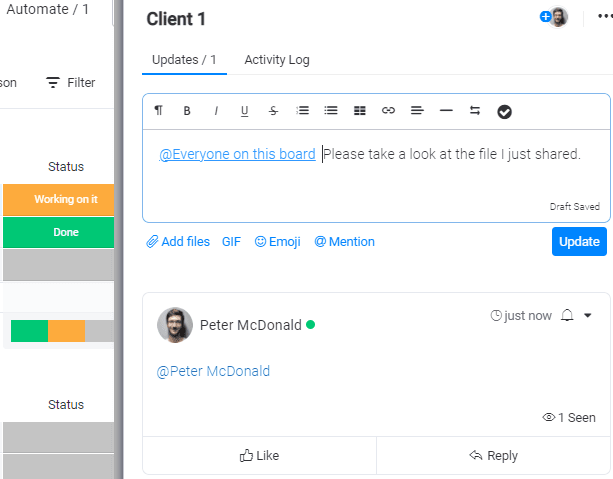Change the orange Working on it status cell
The width and height of the screenshot is (613, 479).
click(59, 199)
